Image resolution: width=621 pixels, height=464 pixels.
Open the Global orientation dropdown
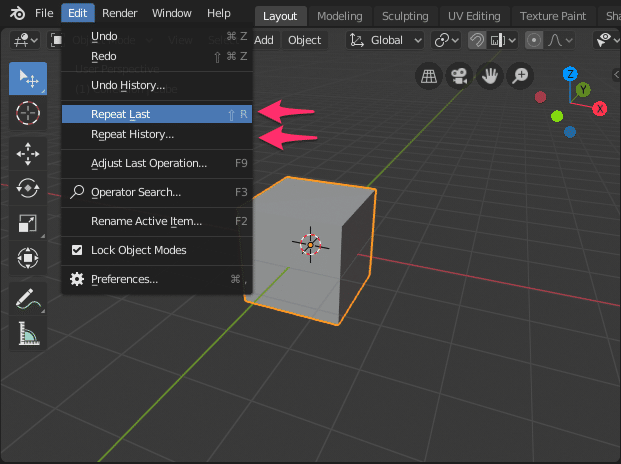point(385,40)
